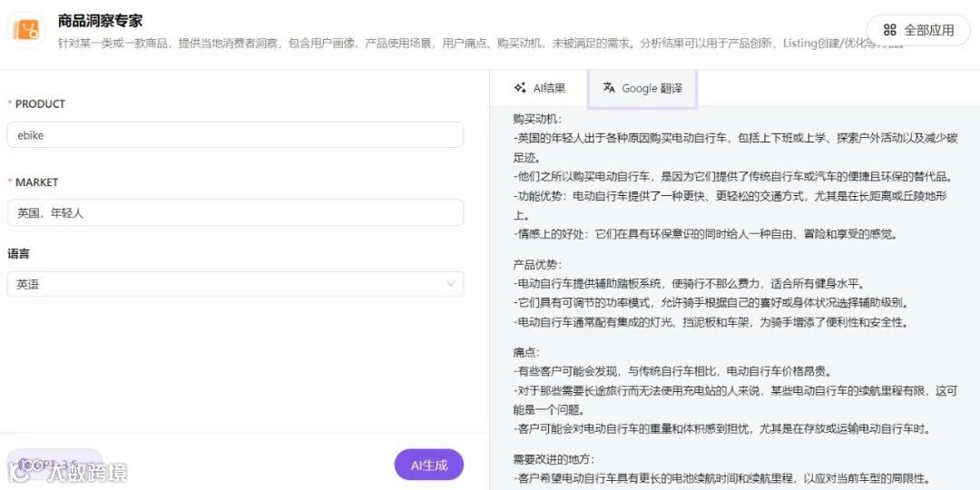This screenshot has width=980, height=490.
Task: Click the translate icon beside Google 翻译
Action: coord(609,88)
